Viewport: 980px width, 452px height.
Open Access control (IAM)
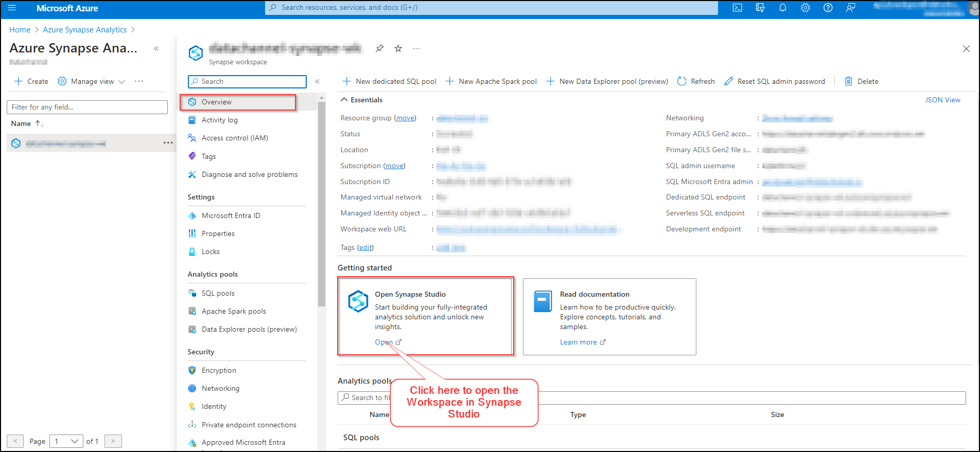pyautogui.click(x=235, y=138)
